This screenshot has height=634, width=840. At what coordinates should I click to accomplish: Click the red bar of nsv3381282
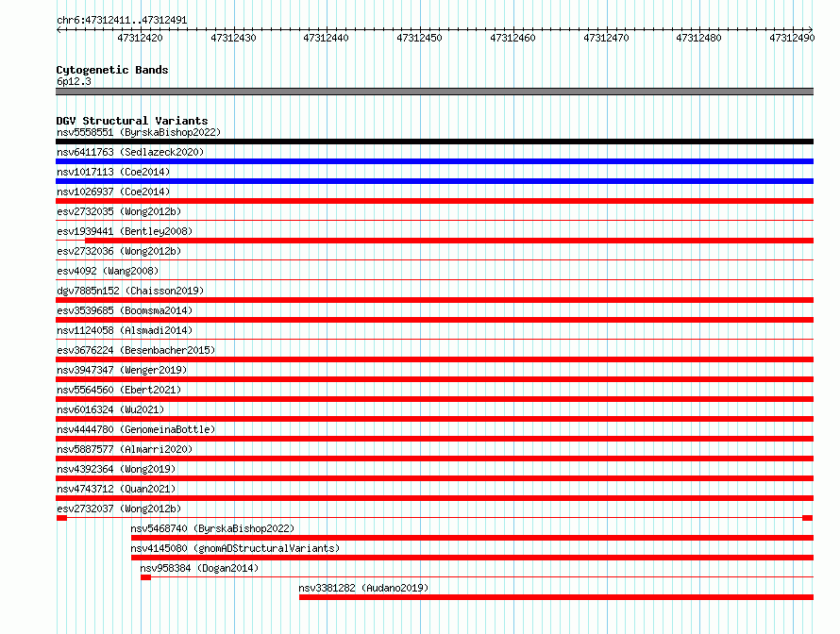click(556, 597)
